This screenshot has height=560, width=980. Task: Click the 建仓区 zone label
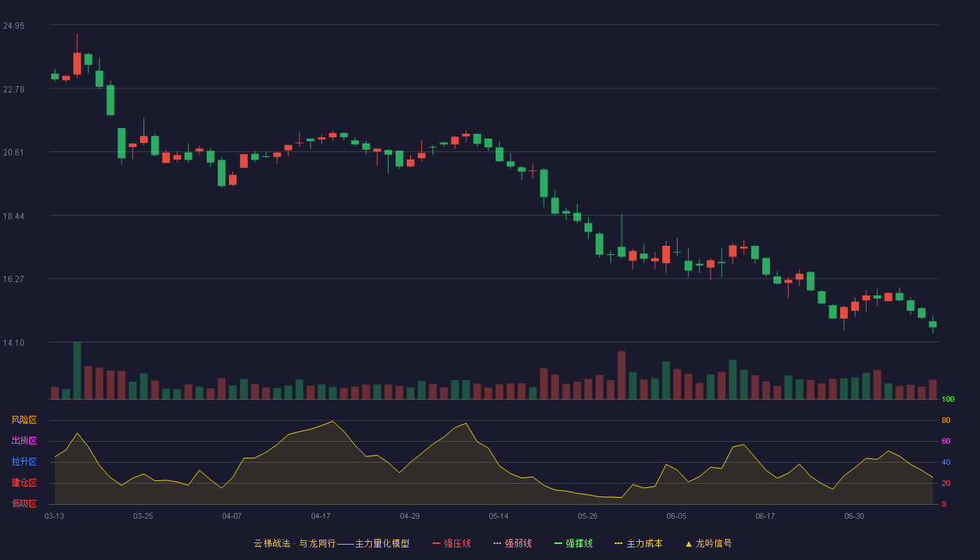point(24,483)
